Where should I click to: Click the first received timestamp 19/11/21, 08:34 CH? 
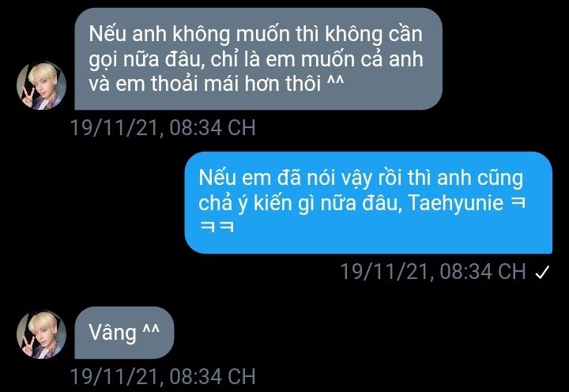pyautogui.click(x=163, y=128)
